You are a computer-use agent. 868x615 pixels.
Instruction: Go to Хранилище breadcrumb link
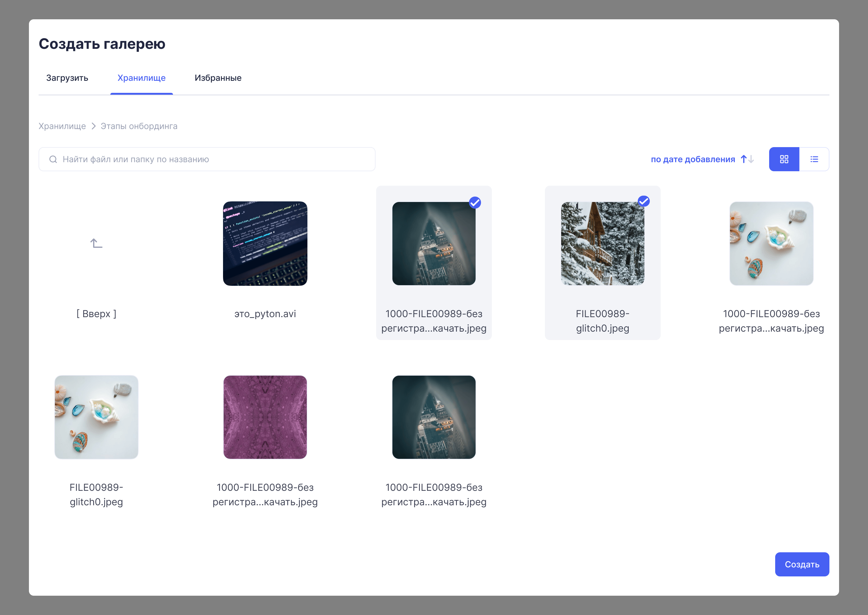click(62, 126)
